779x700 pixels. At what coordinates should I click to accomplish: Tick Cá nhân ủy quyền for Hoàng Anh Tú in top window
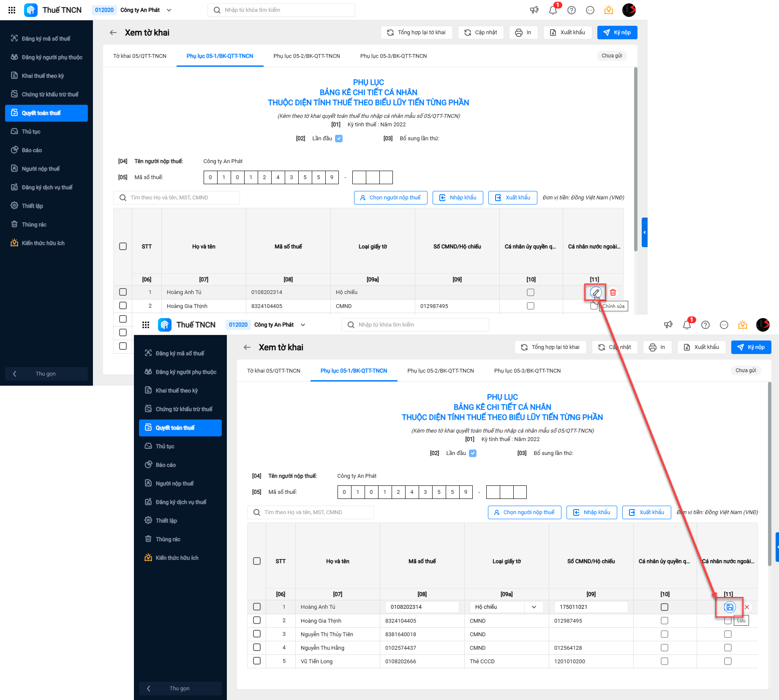click(531, 292)
